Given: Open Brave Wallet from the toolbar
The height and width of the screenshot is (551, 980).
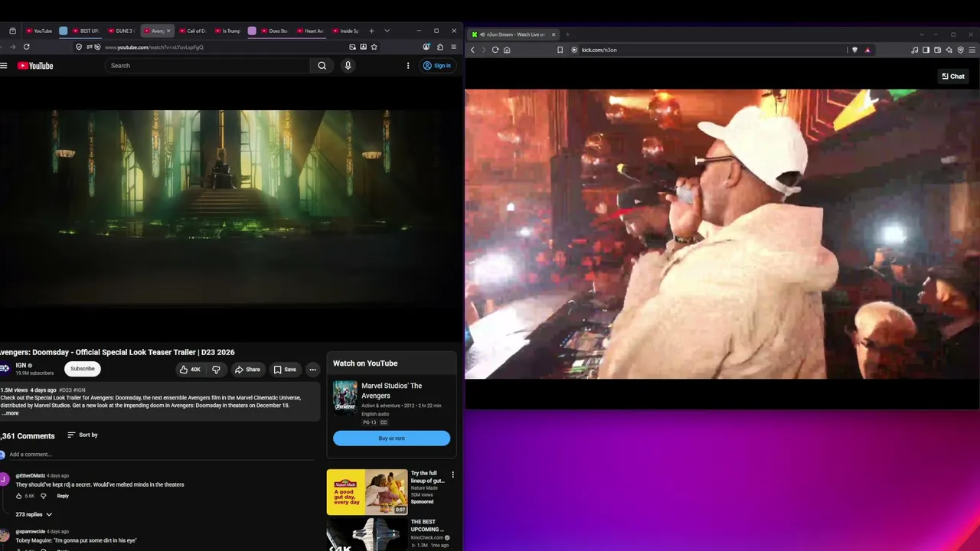Looking at the screenshot, I should [x=937, y=50].
